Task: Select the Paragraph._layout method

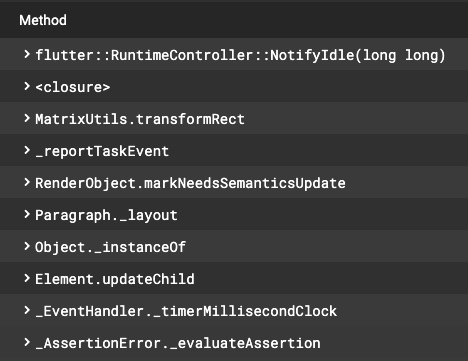Action: tap(106, 215)
